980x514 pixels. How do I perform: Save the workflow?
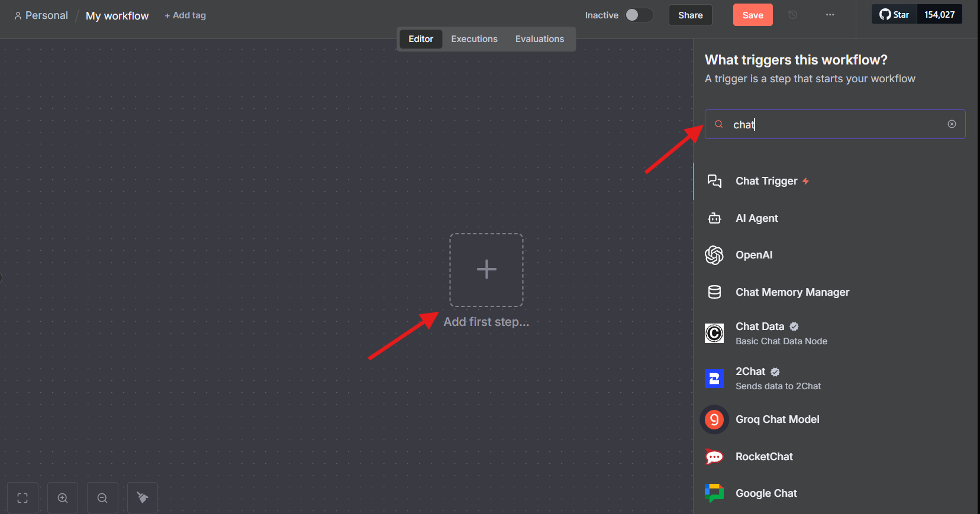pos(753,15)
